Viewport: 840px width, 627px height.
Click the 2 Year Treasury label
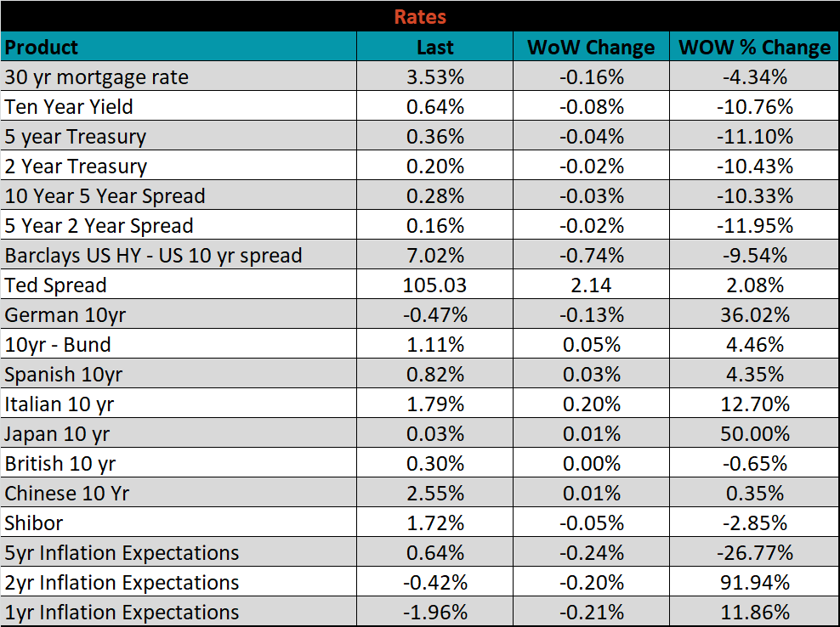76,167
